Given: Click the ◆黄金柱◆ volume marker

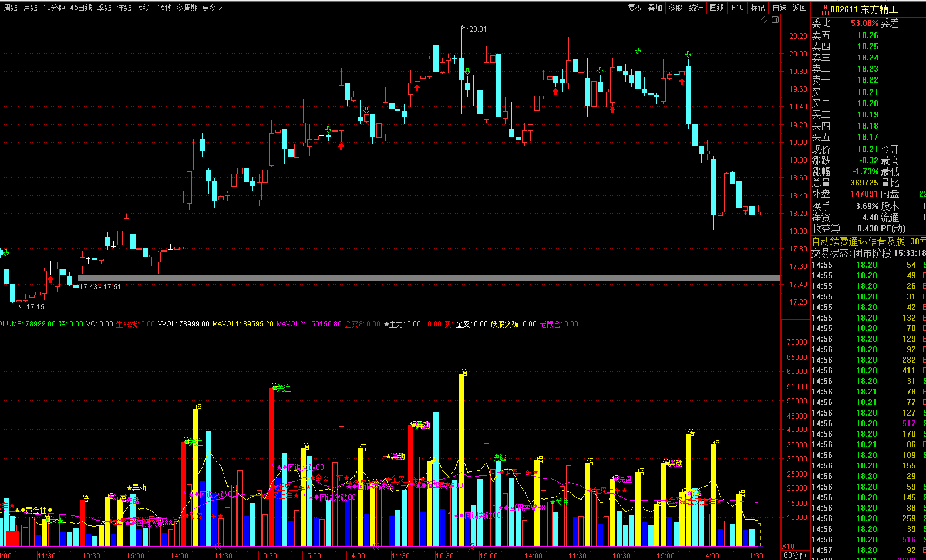Looking at the screenshot, I should (36, 510).
